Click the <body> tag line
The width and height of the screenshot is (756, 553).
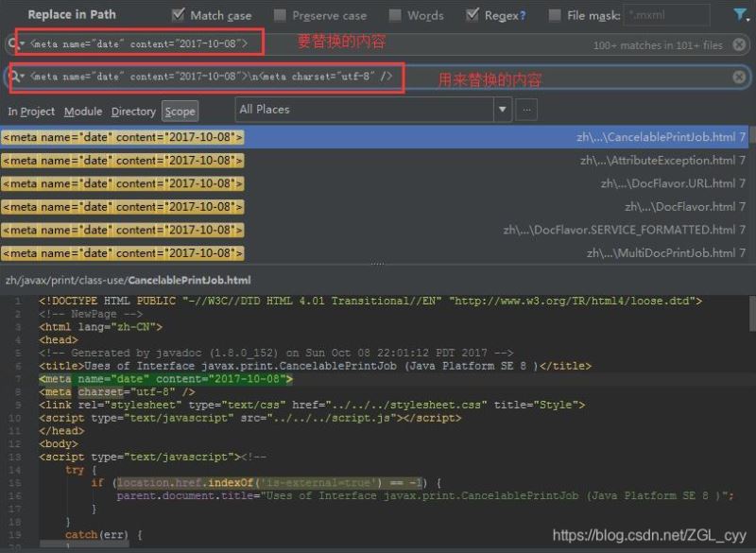pos(59,444)
